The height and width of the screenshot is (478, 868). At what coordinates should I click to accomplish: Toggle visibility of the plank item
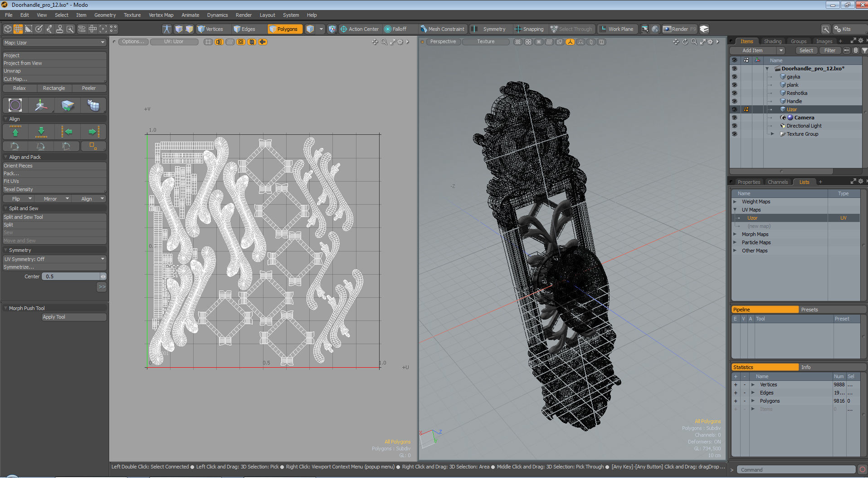point(734,85)
